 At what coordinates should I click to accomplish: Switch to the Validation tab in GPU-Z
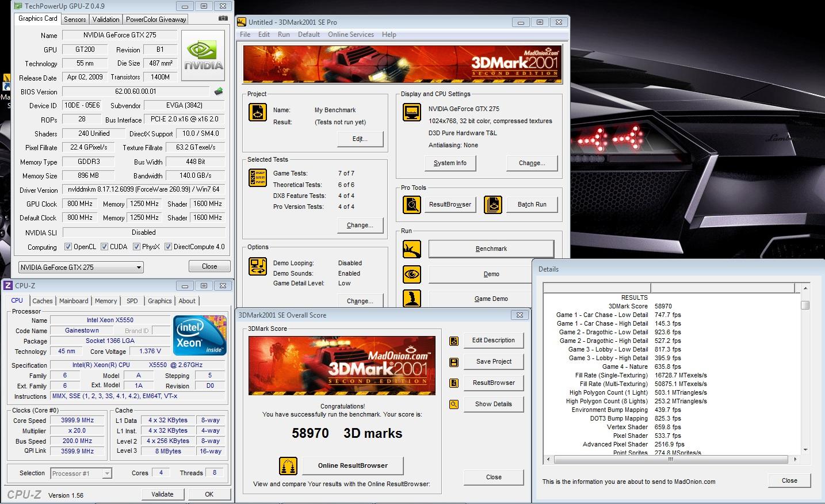tap(106, 19)
